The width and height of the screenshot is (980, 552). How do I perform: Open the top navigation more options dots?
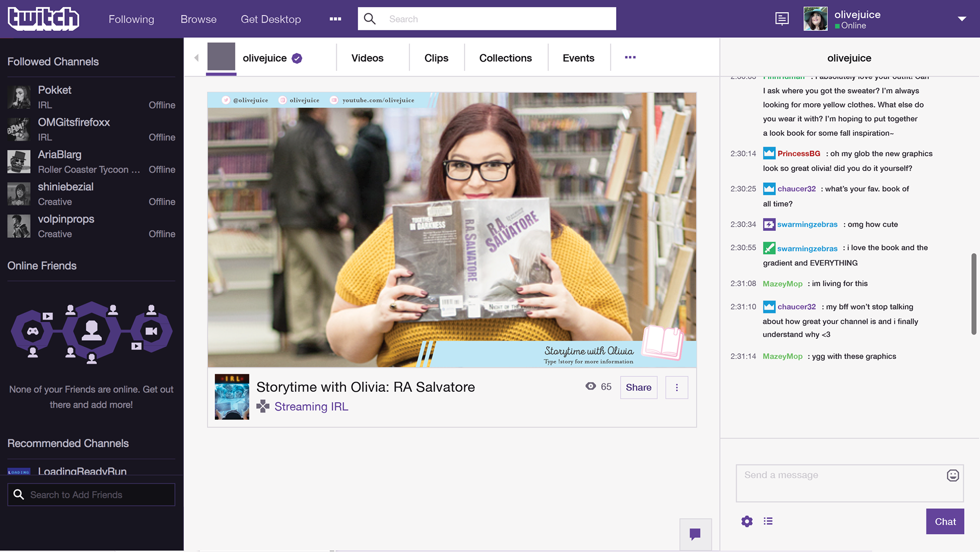(x=335, y=19)
